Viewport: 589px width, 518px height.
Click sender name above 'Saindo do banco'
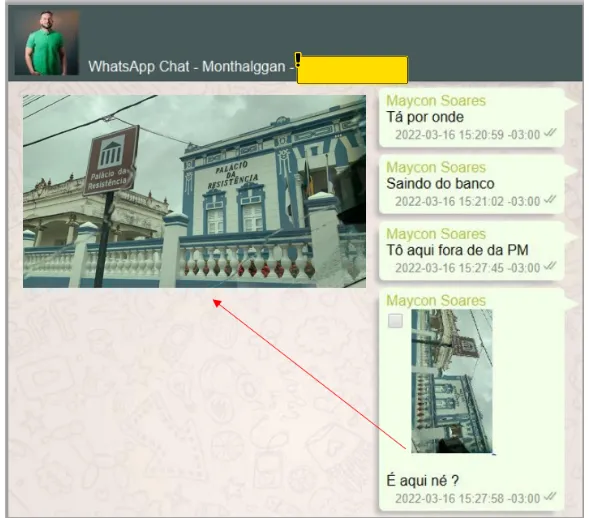(436, 167)
